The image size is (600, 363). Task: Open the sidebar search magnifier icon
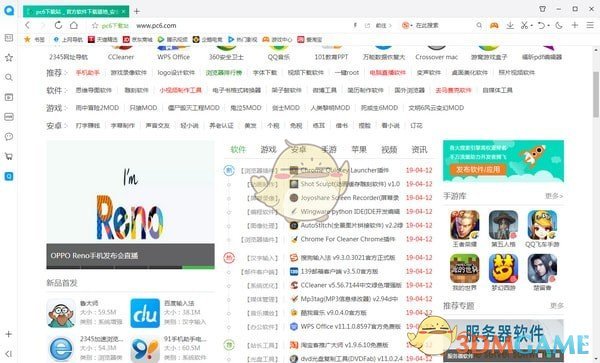click(x=9, y=77)
